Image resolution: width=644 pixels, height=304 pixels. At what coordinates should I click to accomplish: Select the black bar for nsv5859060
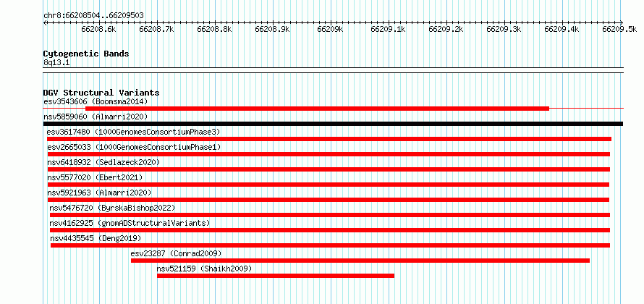coord(333,124)
